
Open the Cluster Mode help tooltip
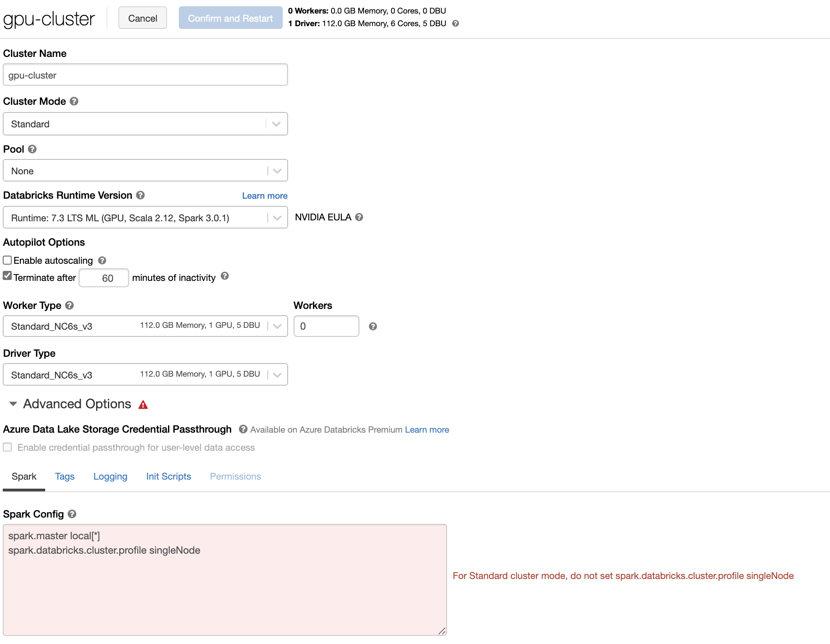[74, 101]
